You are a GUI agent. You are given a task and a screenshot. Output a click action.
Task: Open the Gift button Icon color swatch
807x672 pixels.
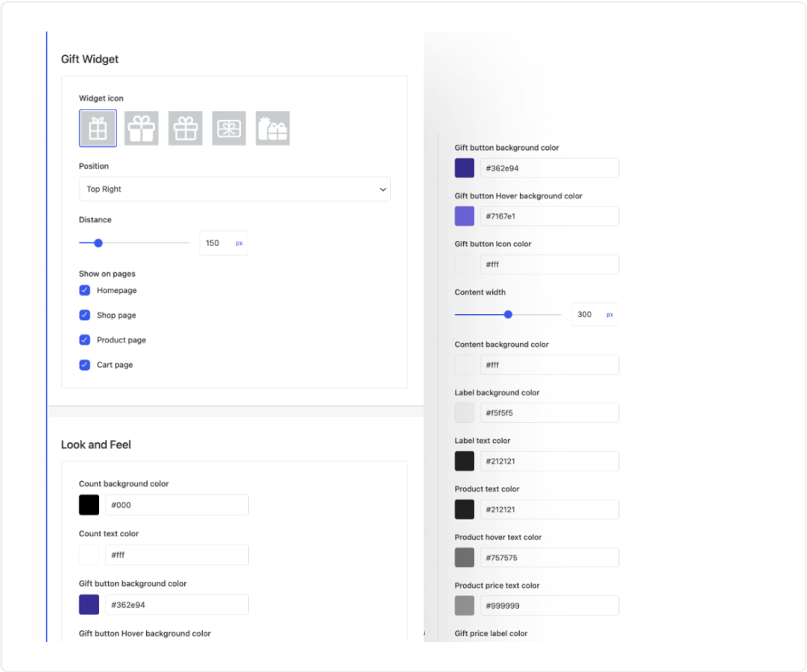point(464,265)
